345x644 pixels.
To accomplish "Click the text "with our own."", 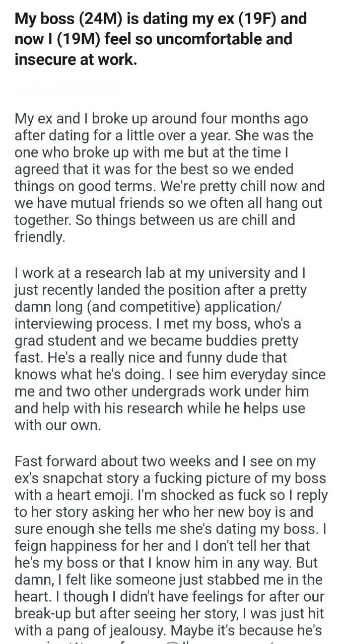I will click(58, 425).
